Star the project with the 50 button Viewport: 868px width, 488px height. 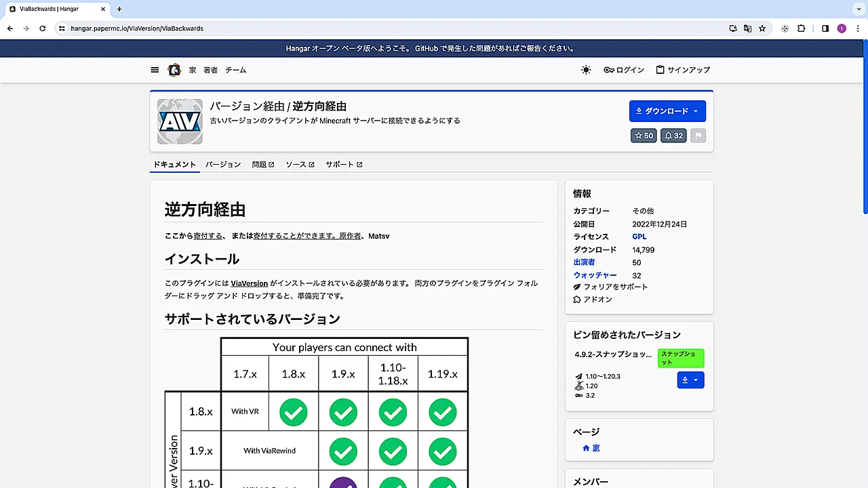click(643, 136)
